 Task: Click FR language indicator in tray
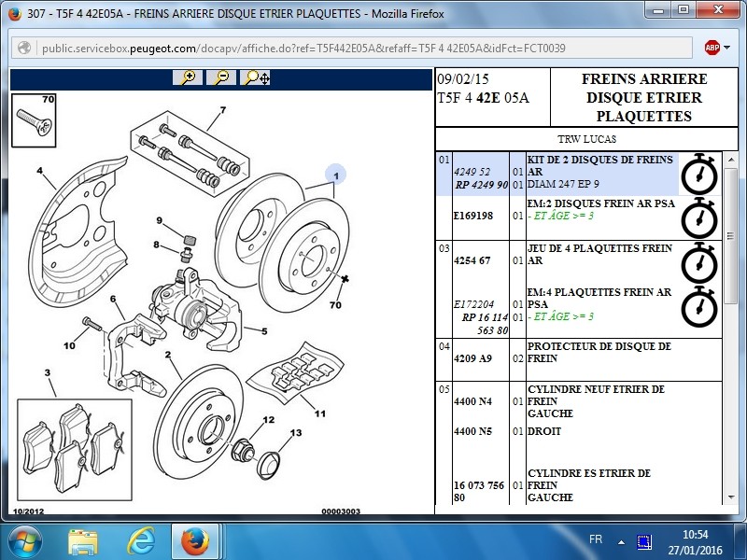click(596, 539)
